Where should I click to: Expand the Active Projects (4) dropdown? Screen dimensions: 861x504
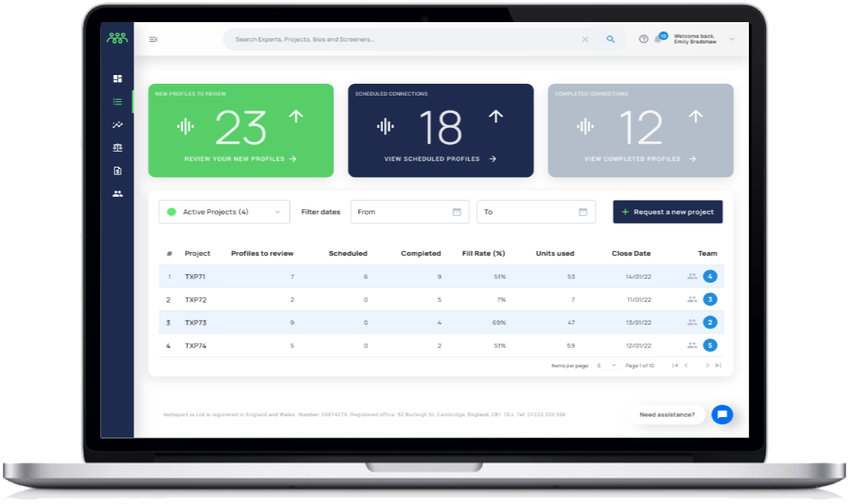coord(224,212)
